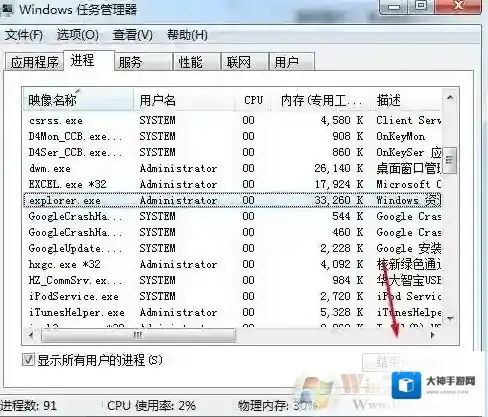Click CPU 使用率: 2% status entry
This screenshot has height=417, width=488.
coord(151,406)
